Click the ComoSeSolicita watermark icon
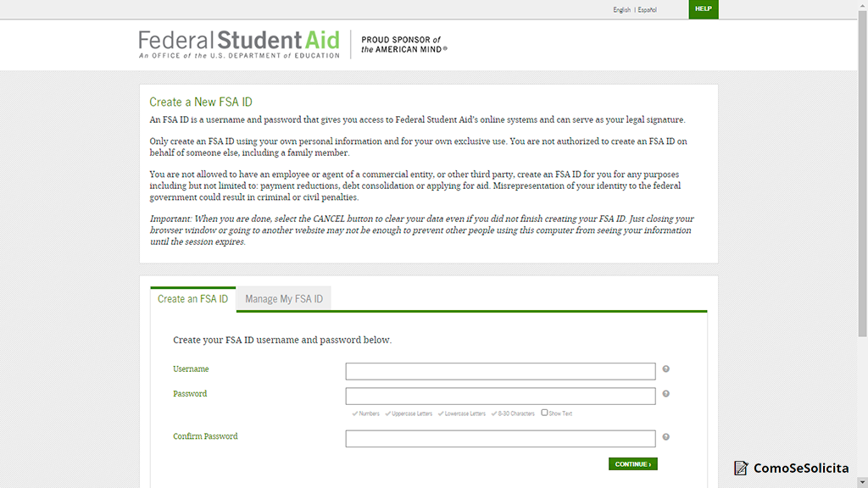Image resolution: width=868 pixels, height=488 pixels. point(742,468)
